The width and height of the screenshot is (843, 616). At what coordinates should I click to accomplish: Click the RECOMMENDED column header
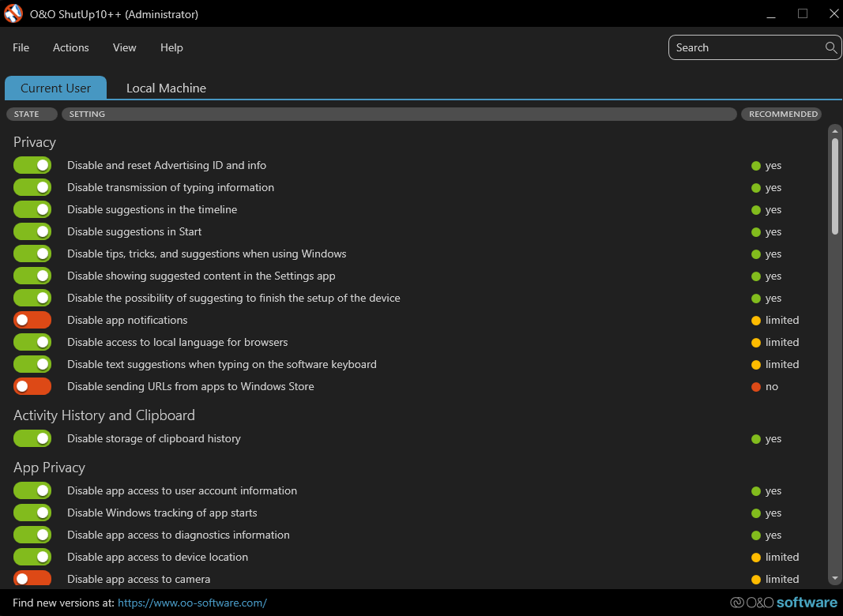pos(782,114)
